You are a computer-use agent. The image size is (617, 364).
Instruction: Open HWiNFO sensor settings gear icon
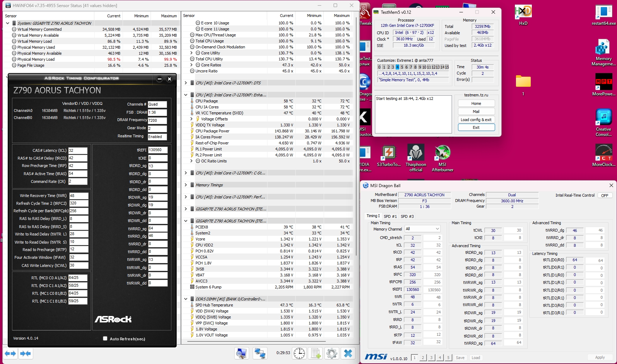pos(332,353)
